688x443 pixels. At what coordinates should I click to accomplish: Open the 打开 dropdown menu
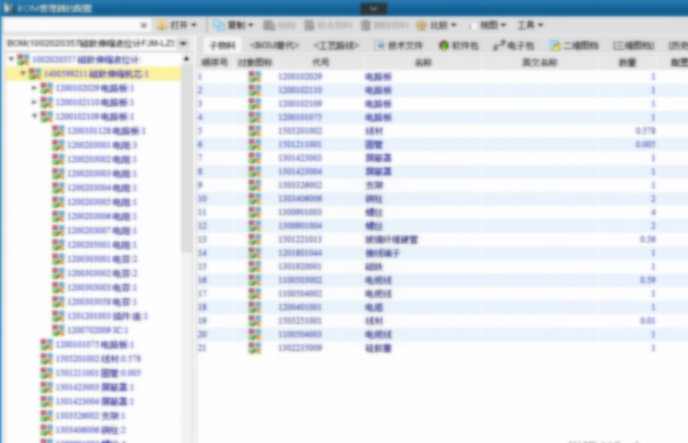[194, 25]
